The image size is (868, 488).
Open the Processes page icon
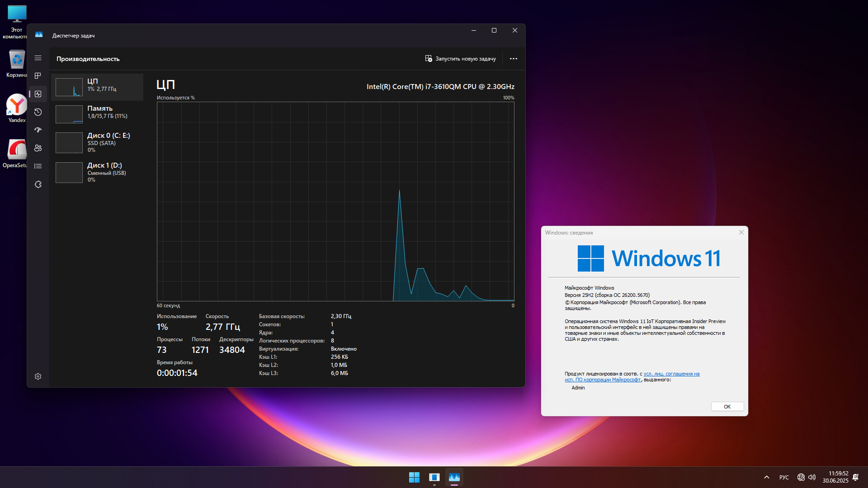pos(38,76)
